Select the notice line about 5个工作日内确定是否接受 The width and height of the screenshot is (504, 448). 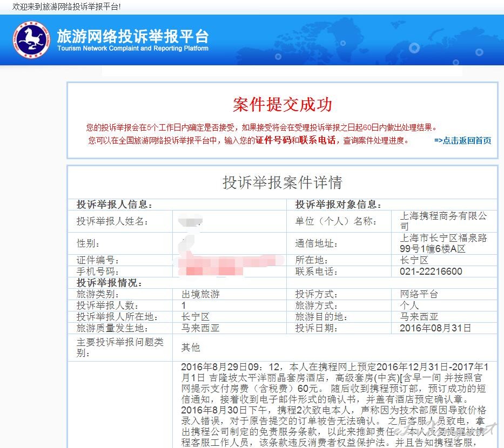tap(261, 128)
